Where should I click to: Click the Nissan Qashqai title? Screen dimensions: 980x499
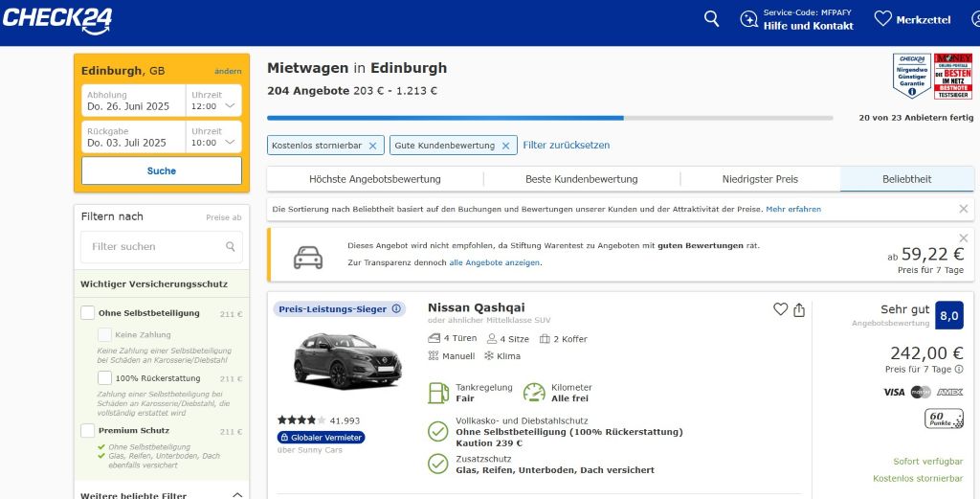point(477,307)
